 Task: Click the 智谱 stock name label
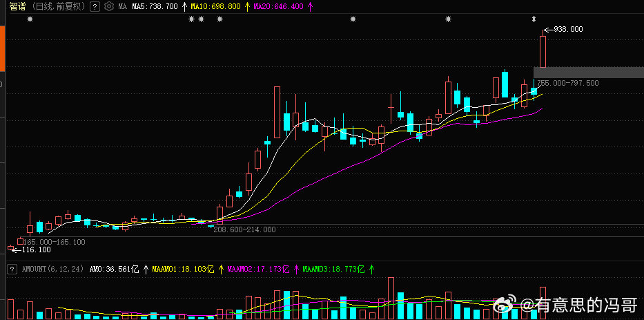click(17, 6)
